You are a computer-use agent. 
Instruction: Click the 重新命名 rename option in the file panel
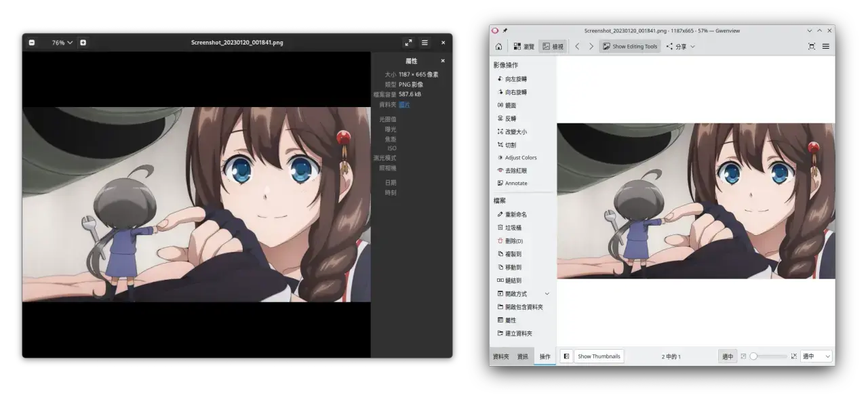click(515, 214)
